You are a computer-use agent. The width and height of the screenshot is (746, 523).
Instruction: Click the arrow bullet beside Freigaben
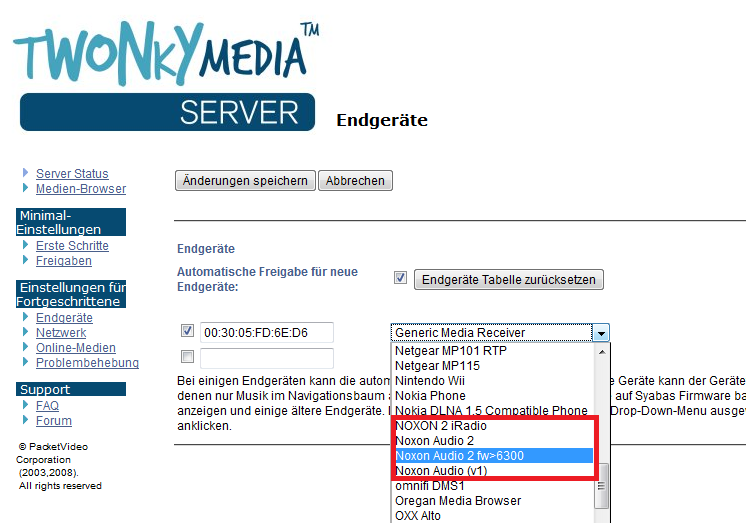26,259
